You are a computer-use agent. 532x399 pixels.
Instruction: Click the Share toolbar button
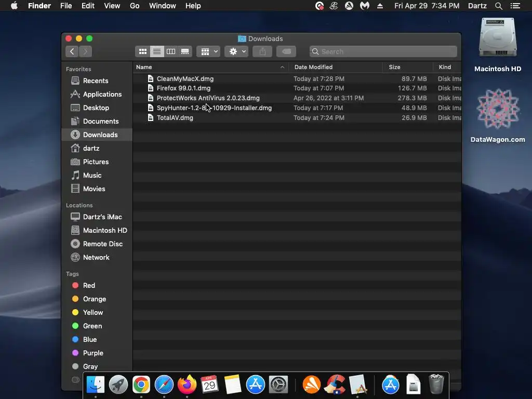(262, 51)
